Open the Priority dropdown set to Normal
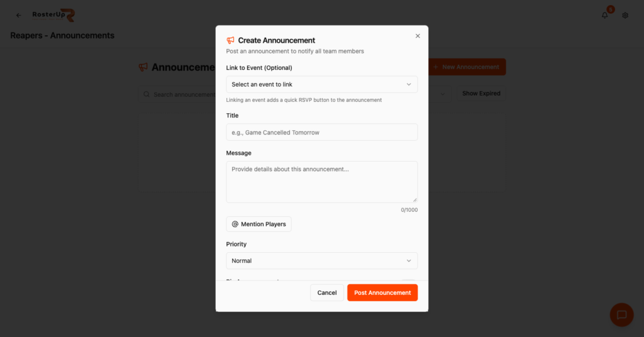The width and height of the screenshot is (644, 337). pyautogui.click(x=321, y=261)
